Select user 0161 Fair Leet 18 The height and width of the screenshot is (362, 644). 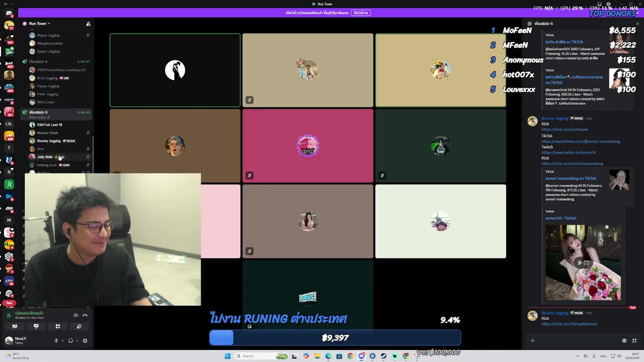(50, 125)
